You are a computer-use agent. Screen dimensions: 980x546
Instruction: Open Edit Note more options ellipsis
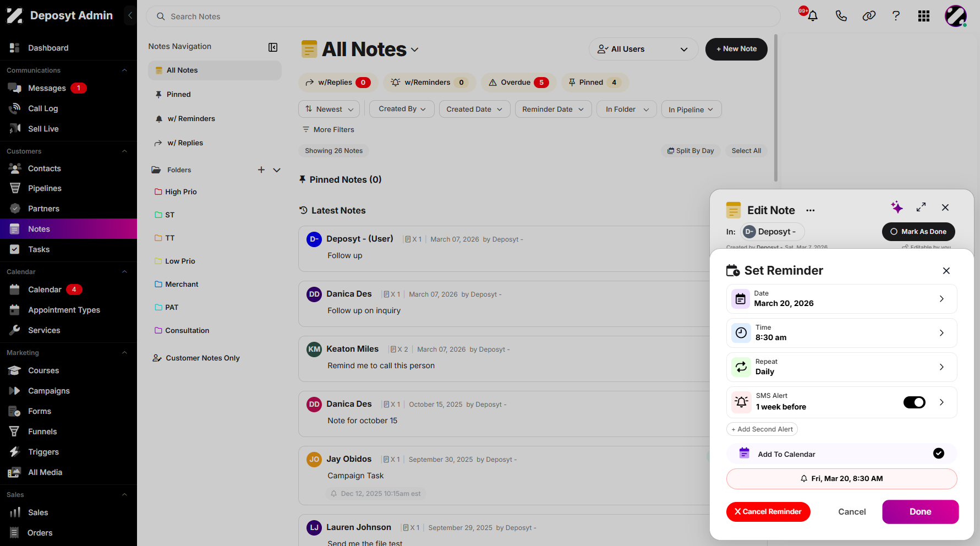[x=811, y=210]
